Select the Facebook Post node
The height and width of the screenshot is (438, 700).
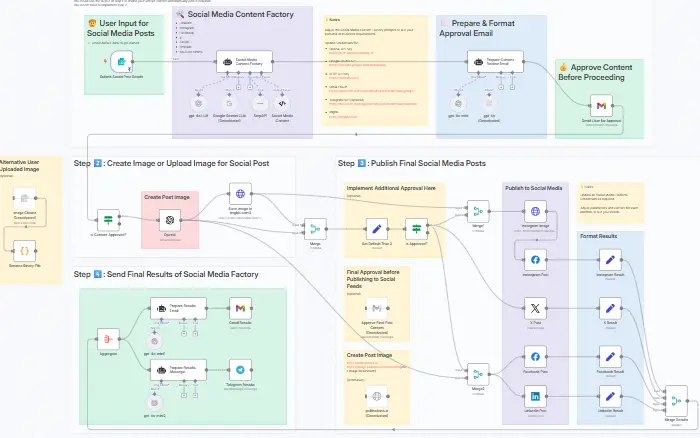click(535, 357)
